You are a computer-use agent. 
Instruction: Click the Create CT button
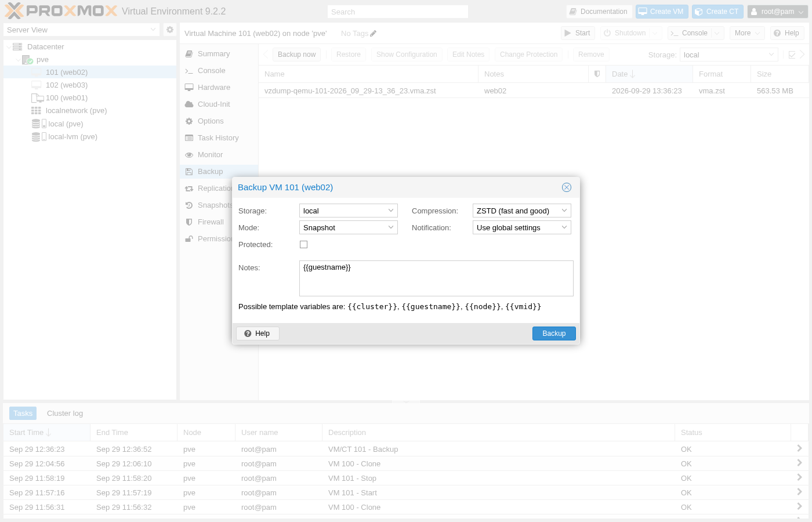click(x=717, y=12)
